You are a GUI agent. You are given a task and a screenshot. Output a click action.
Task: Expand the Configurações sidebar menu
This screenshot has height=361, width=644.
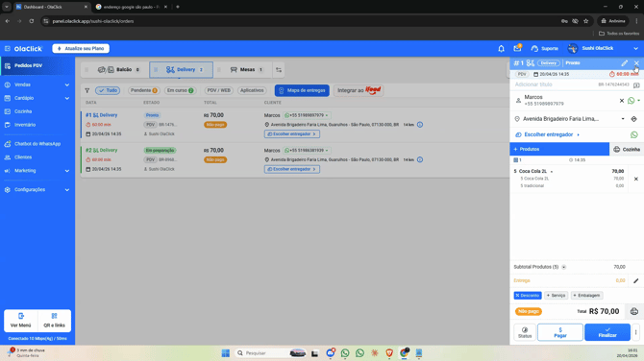pos(37,189)
